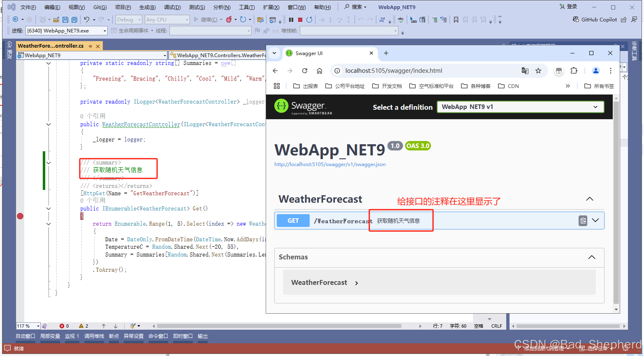This screenshot has width=644, height=356.
Task: Click the 继续(C) continue button
Action: [208, 19]
